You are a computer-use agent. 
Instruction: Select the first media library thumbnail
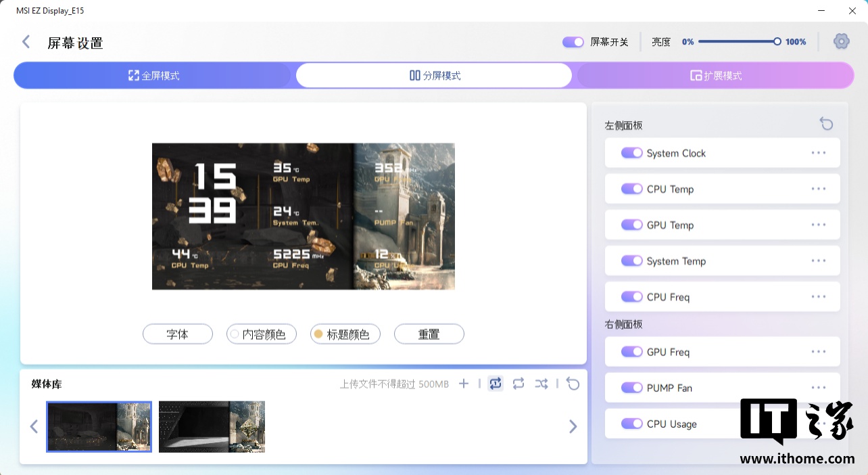[x=99, y=426]
